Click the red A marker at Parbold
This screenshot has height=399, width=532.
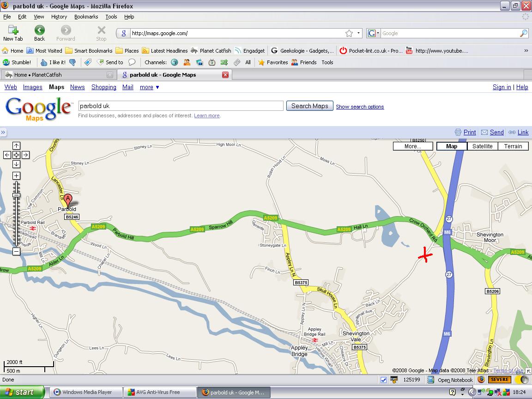[68, 200]
